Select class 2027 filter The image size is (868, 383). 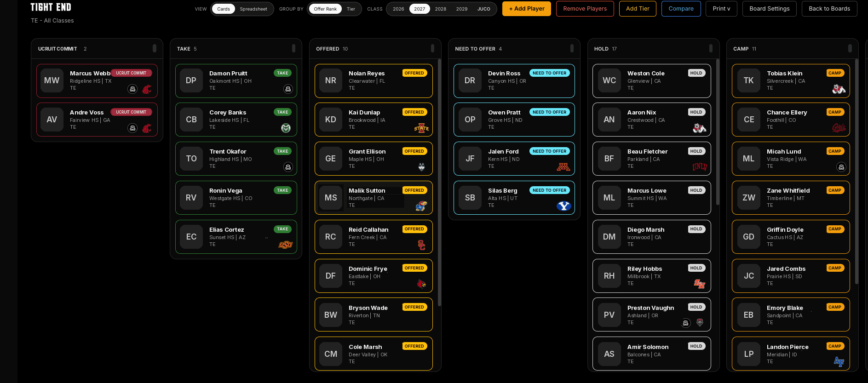coord(420,9)
